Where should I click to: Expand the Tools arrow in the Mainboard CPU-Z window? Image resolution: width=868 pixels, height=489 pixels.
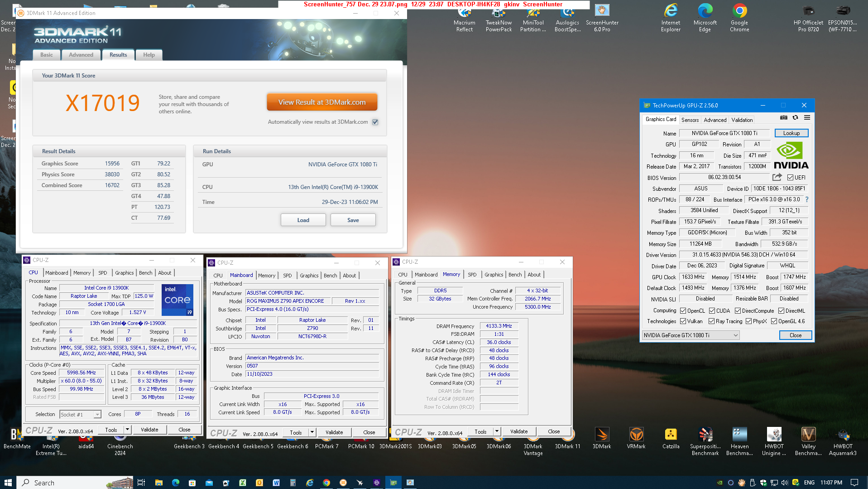(312, 432)
